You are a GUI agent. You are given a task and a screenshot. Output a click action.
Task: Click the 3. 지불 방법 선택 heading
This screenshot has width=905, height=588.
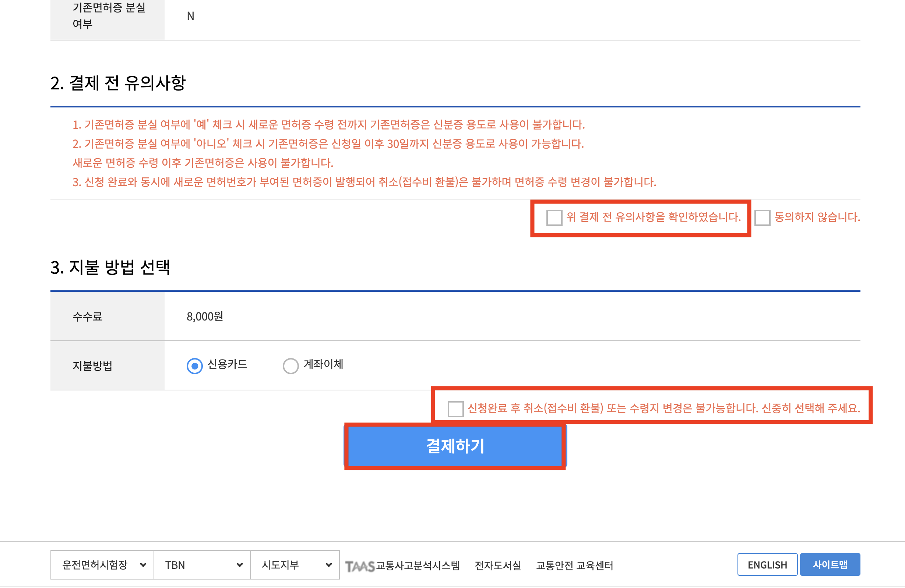(111, 269)
